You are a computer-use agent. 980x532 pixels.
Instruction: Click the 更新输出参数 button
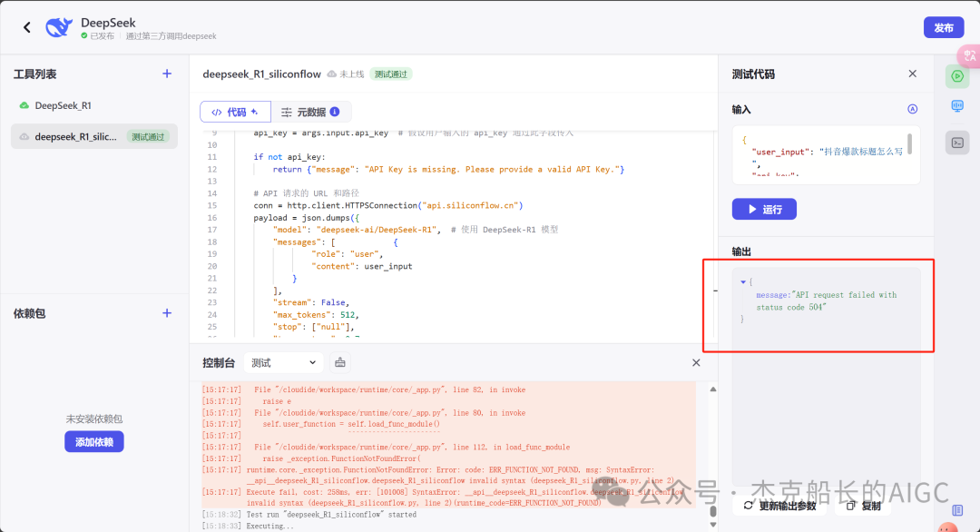(x=780, y=506)
